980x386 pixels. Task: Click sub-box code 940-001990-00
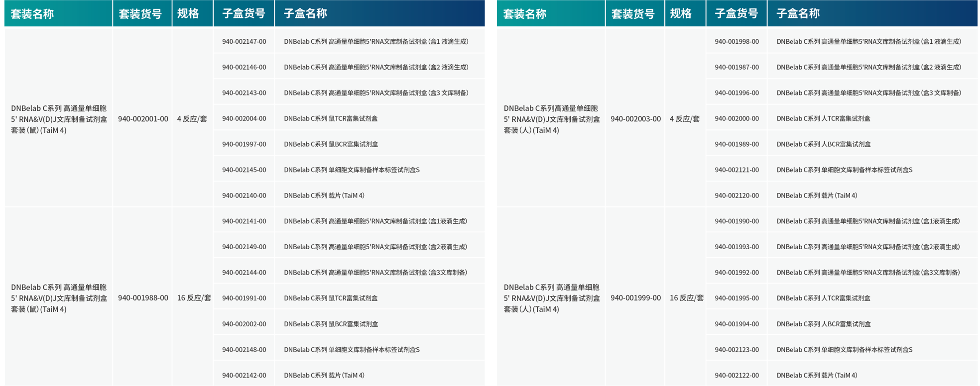737,221
